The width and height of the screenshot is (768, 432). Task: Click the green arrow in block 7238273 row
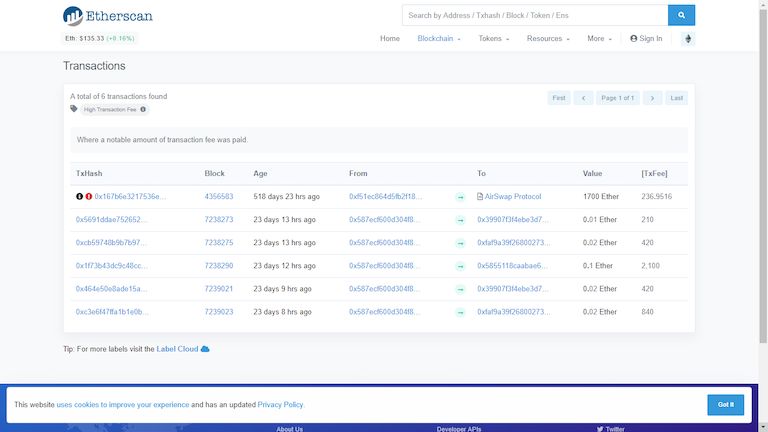point(460,220)
